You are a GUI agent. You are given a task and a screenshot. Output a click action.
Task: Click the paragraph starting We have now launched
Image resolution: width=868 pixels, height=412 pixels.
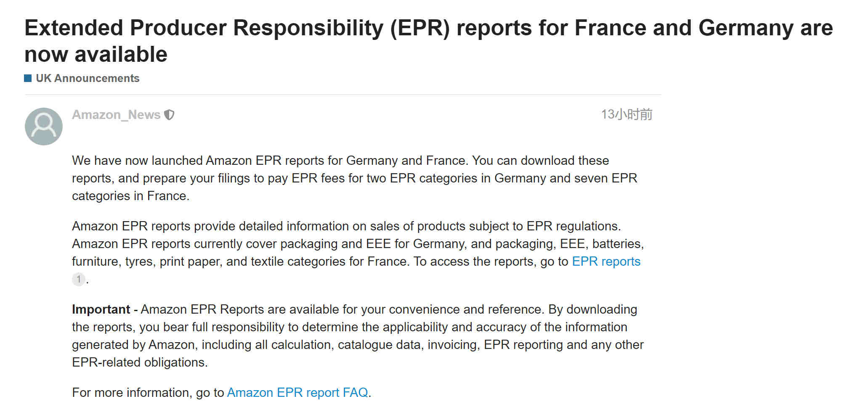(x=355, y=178)
